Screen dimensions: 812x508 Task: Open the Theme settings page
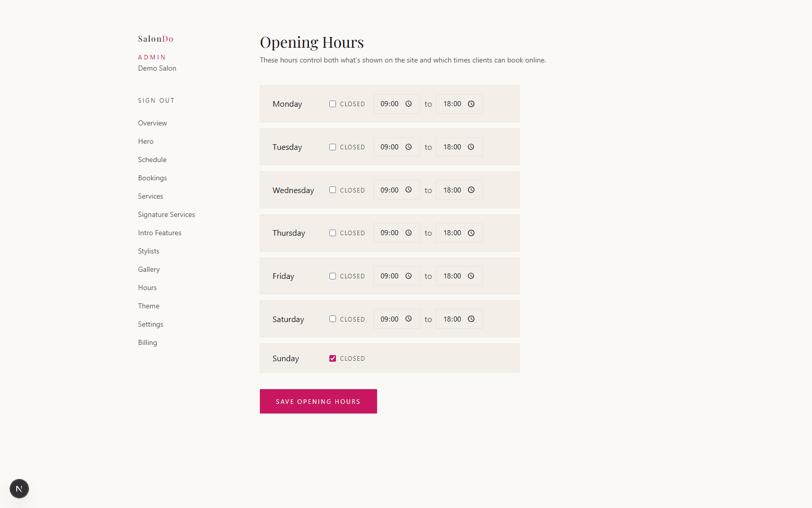(x=149, y=306)
